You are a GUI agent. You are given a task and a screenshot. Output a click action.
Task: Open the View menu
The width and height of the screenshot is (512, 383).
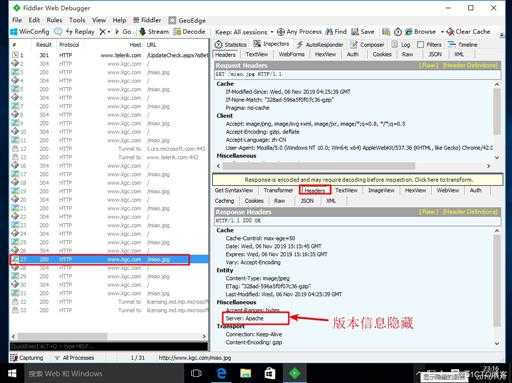pyautogui.click(x=99, y=20)
